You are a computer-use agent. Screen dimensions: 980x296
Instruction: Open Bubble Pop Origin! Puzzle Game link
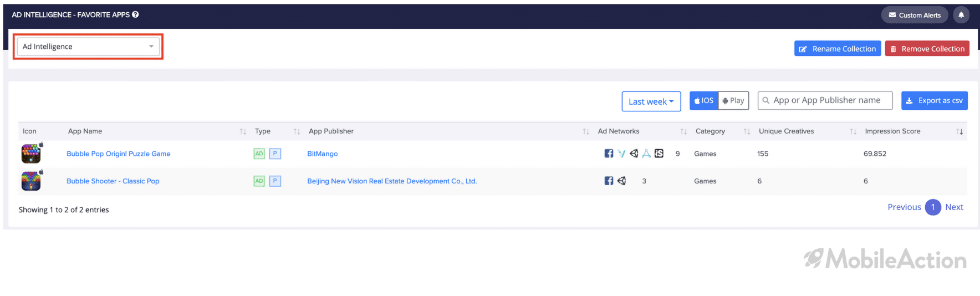click(119, 154)
